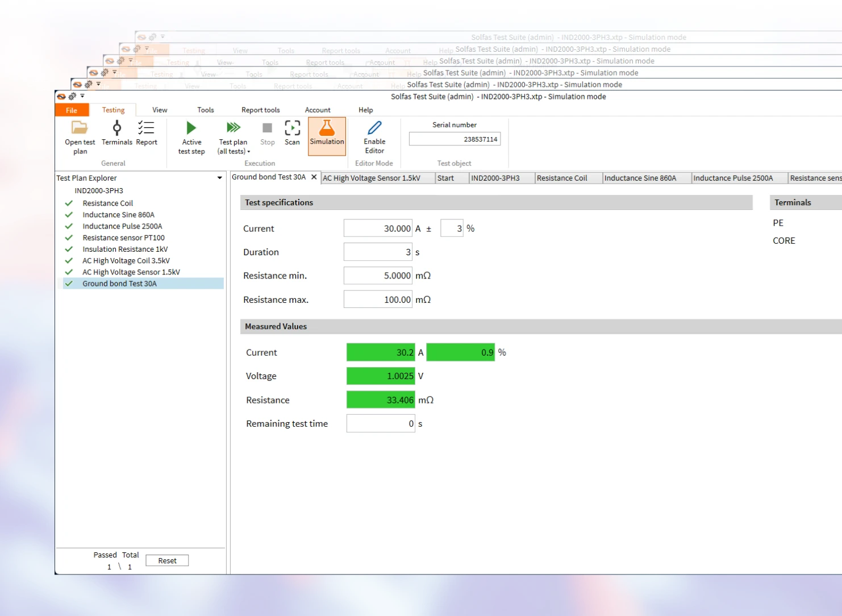Open the Terminals tool
The width and height of the screenshot is (842, 616).
pyautogui.click(x=117, y=132)
